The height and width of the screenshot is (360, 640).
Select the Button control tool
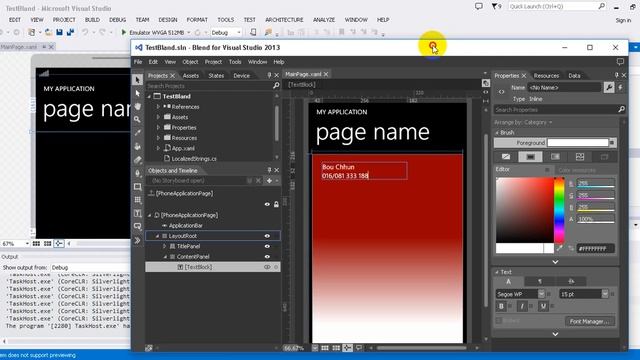138,226
